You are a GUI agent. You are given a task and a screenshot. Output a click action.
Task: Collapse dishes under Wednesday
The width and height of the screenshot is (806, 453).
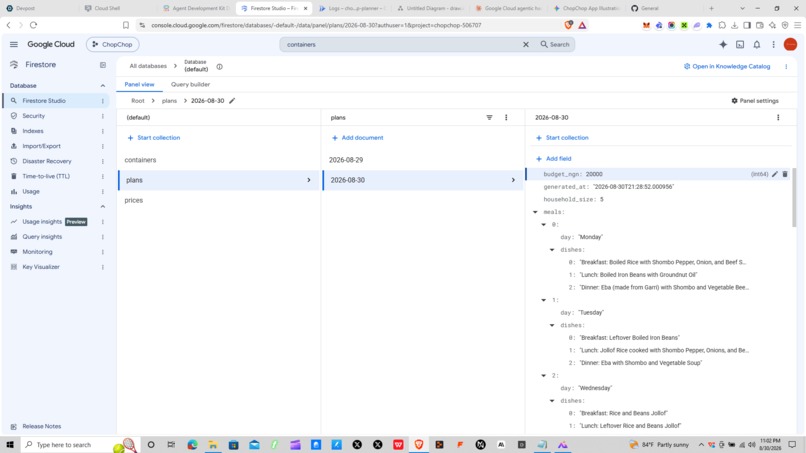(552, 401)
